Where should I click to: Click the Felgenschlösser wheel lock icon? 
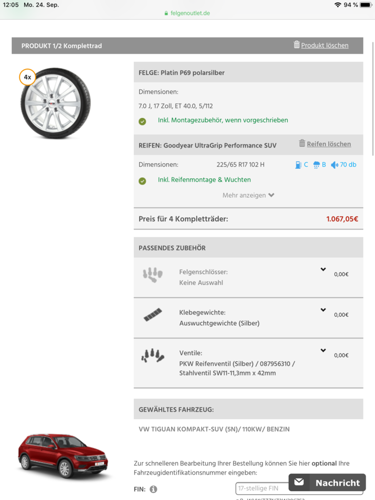[153, 275]
